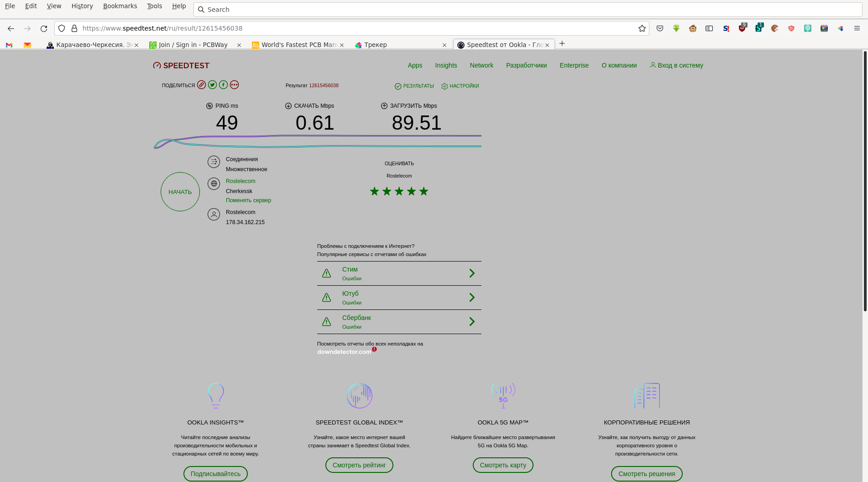
Task: Save to Pocket icon in toolbar
Action: pos(660,28)
